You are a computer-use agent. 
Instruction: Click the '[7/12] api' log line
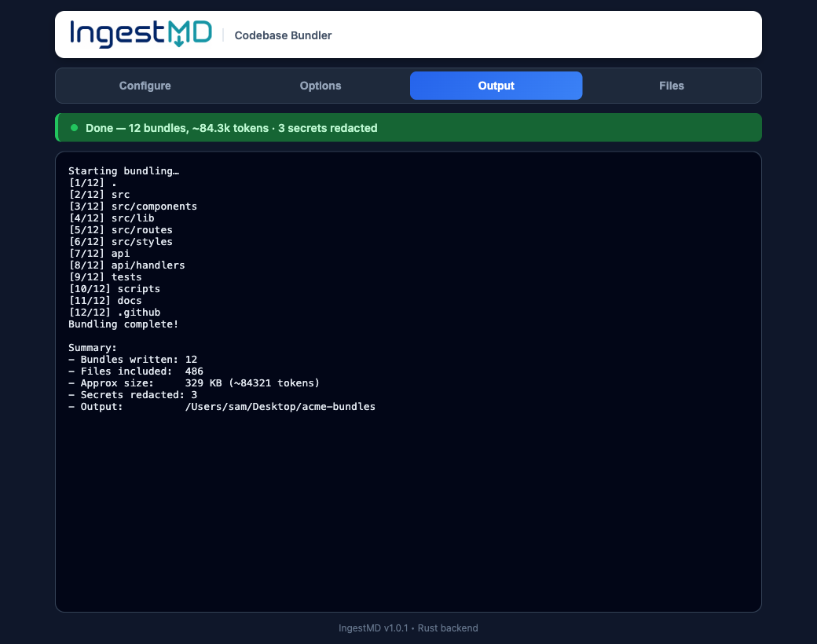click(99, 253)
